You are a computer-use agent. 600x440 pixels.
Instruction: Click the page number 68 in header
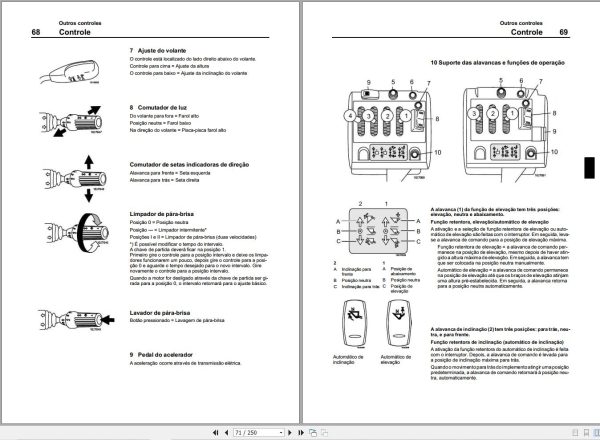coord(36,32)
